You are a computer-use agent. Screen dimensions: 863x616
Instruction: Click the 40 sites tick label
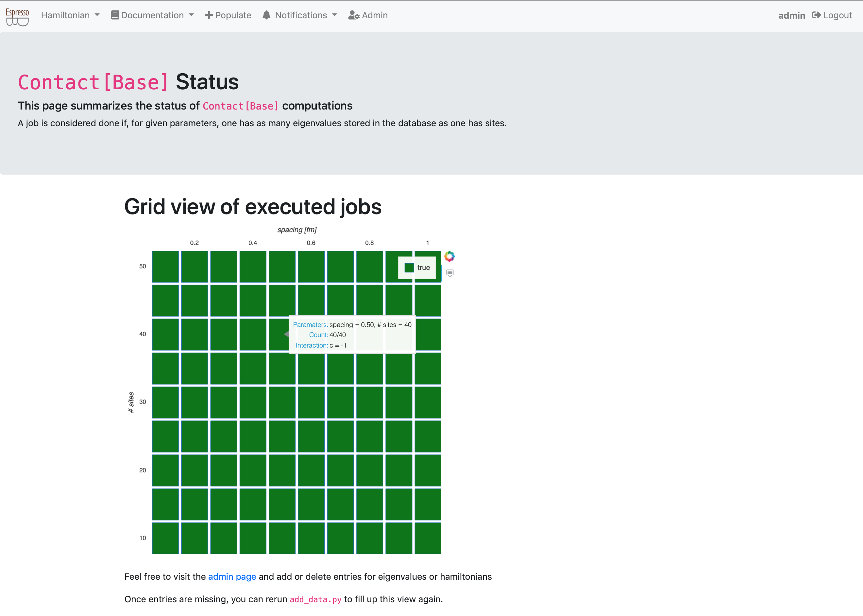click(143, 334)
